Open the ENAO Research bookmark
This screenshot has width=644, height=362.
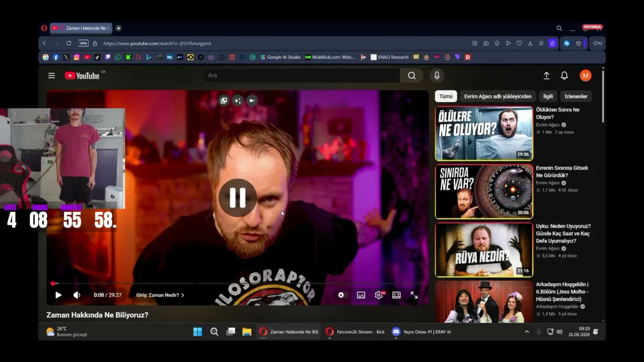point(390,57)
